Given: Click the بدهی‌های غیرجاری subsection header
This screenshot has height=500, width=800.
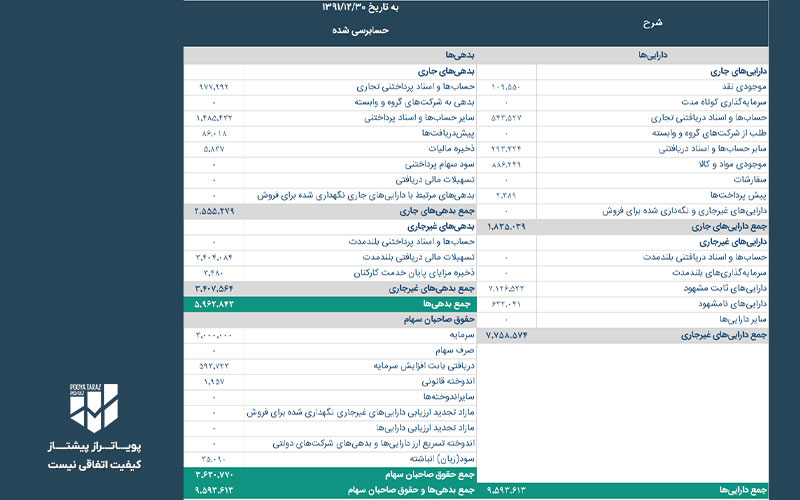Looking at the screenshot, I should pyautogui.click(x=441, y=227).
